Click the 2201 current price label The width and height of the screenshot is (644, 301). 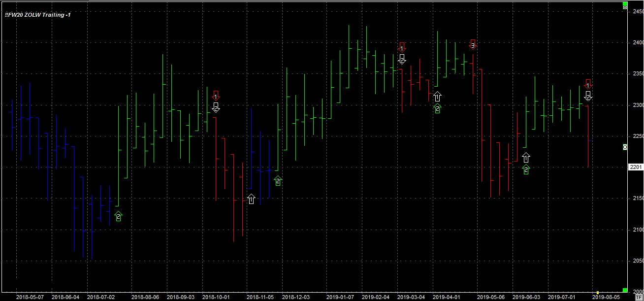pyautogui.click(x=636, y=167)
